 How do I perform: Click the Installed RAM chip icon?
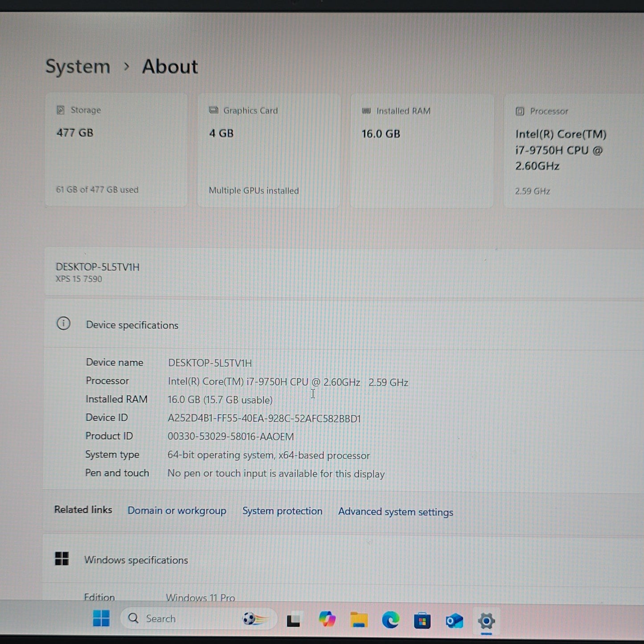366,111
